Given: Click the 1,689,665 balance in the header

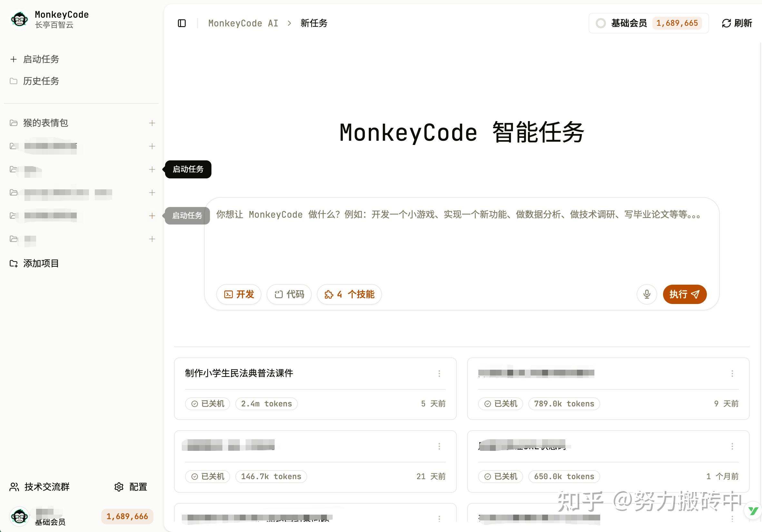Looking at the screenshot, I should 677,23.
